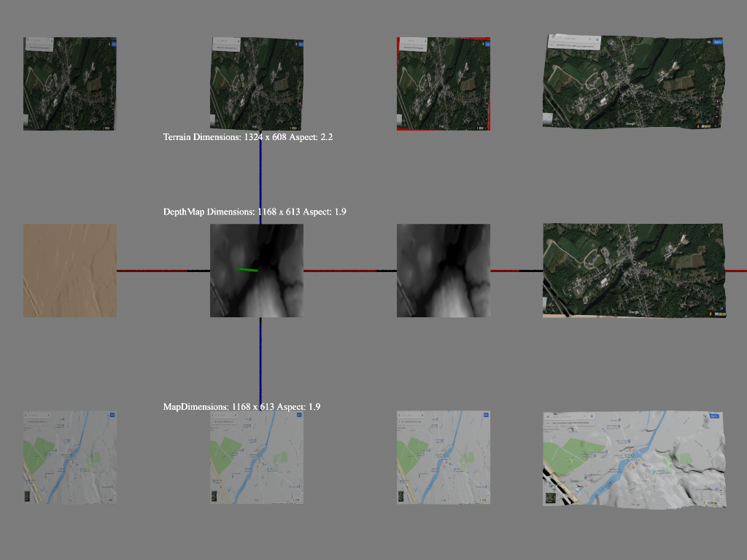This screenshot has width=747, height=560.
Task: Click the grayscale depth map without the green marker
Action: (443, 271)
